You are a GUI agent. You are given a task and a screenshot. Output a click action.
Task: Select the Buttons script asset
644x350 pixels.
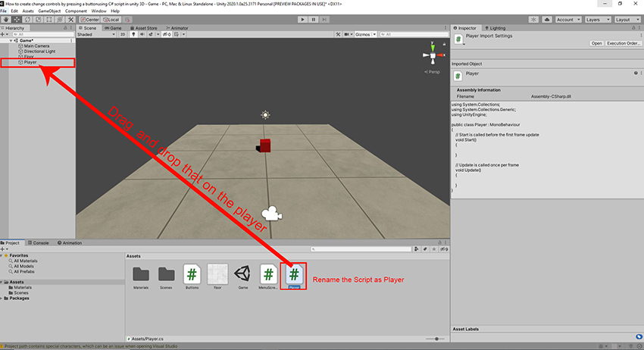click(192, 277)
